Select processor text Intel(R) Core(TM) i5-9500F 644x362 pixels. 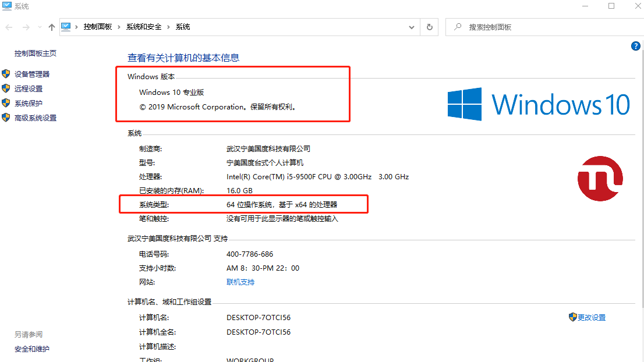tap(271, 177)
